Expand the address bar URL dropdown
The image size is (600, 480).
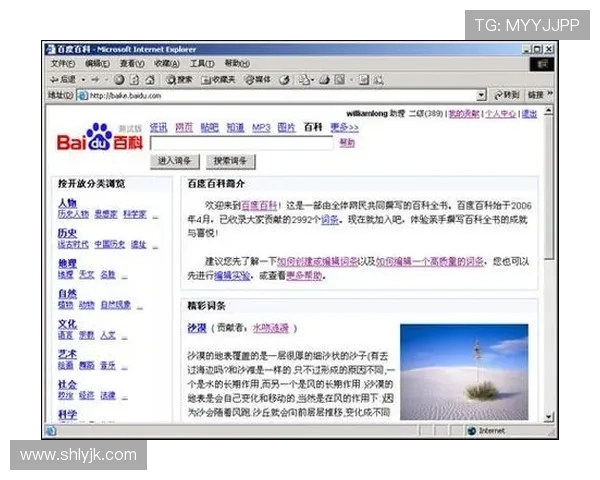[x=481, y=95]
